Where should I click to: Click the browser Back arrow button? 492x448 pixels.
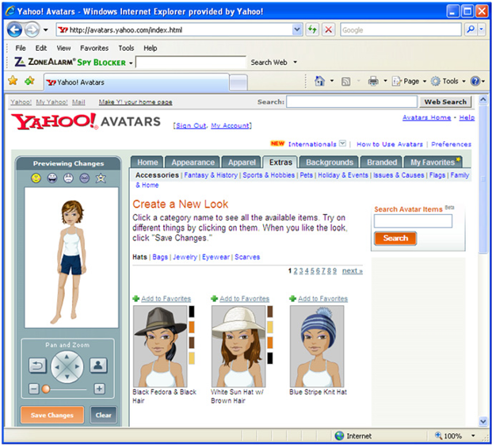pos(14,30)
